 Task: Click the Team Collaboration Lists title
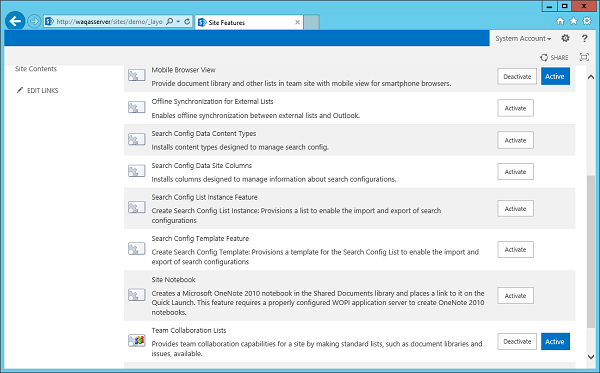pyautogui.click(x=189, y=330)
